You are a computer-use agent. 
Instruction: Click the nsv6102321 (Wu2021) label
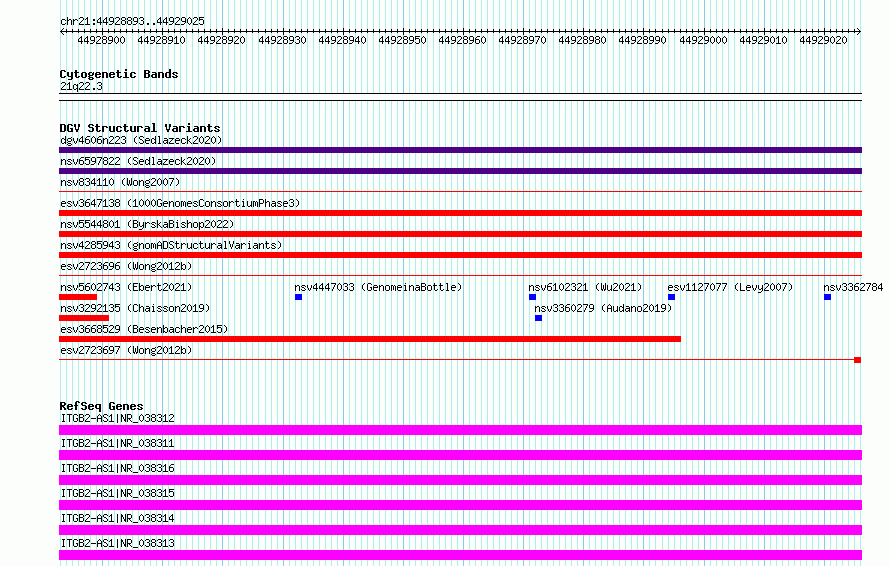click(585, 287)
